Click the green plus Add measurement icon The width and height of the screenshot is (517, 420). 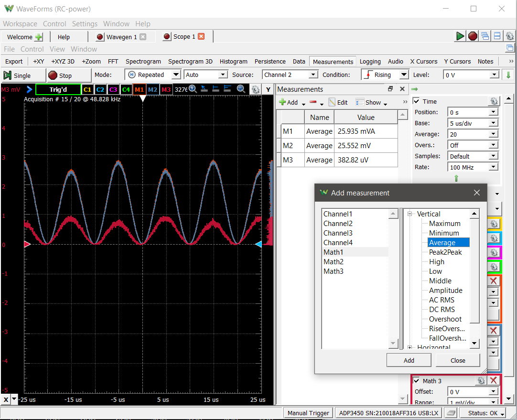pyautogui.click(x=282, y=102)
